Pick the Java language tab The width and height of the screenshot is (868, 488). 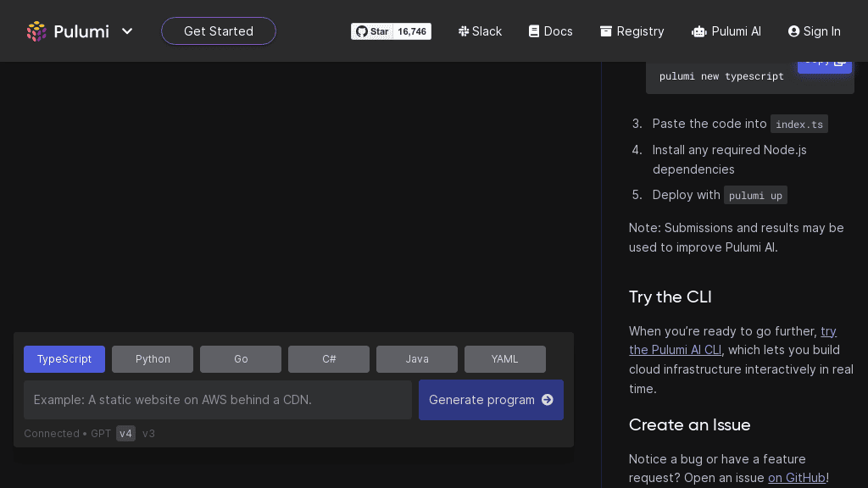point(417,359)
